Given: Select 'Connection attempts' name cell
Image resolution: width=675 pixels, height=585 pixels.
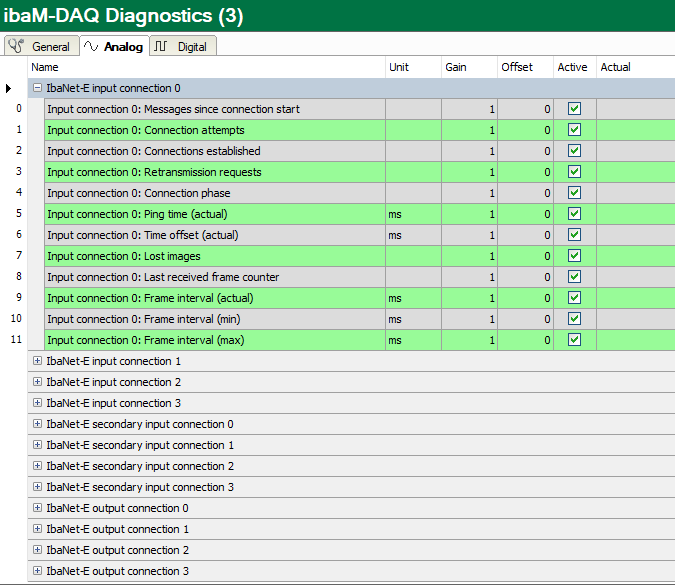Looking at the screenshot, I should pos(215,130).
